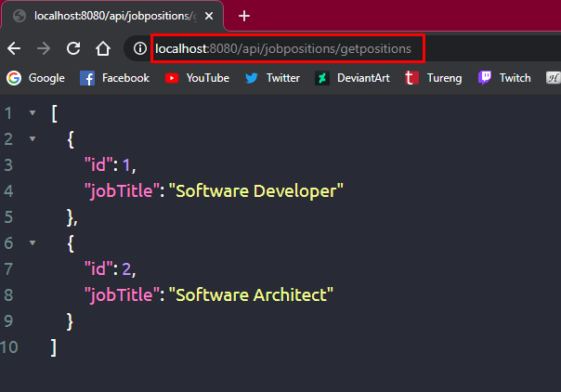Click the id value 1 on line 3

click(126, 165)
